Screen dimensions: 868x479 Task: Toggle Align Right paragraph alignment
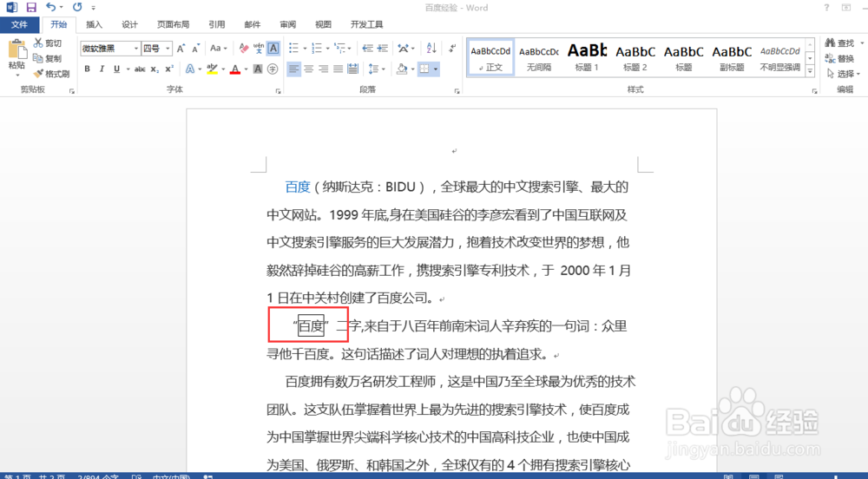pos(323,69)
